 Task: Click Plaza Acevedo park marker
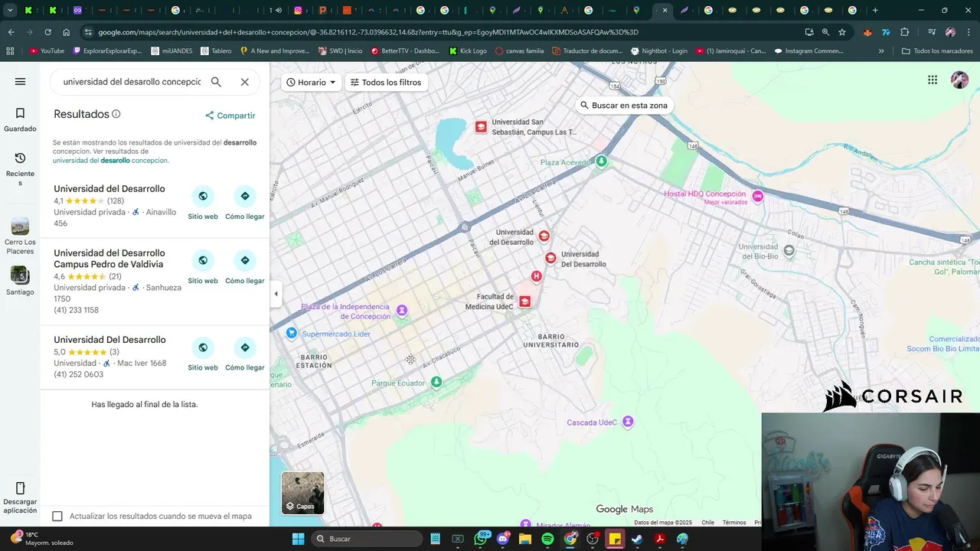pos(602,161)
